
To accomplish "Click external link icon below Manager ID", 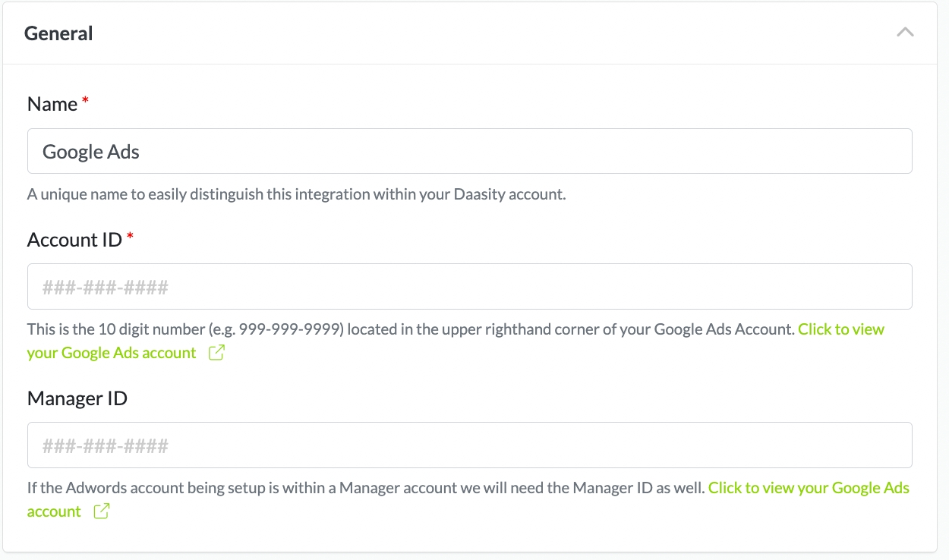I will tap(101, 511).
